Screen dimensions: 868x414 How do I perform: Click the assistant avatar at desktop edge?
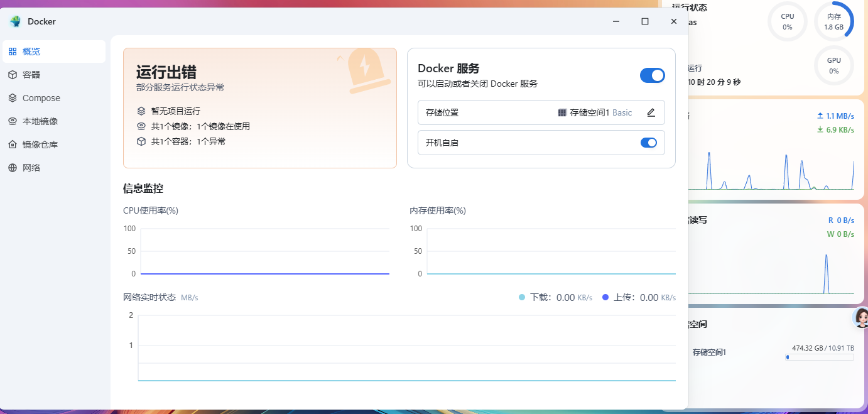[x=861, y=317]
